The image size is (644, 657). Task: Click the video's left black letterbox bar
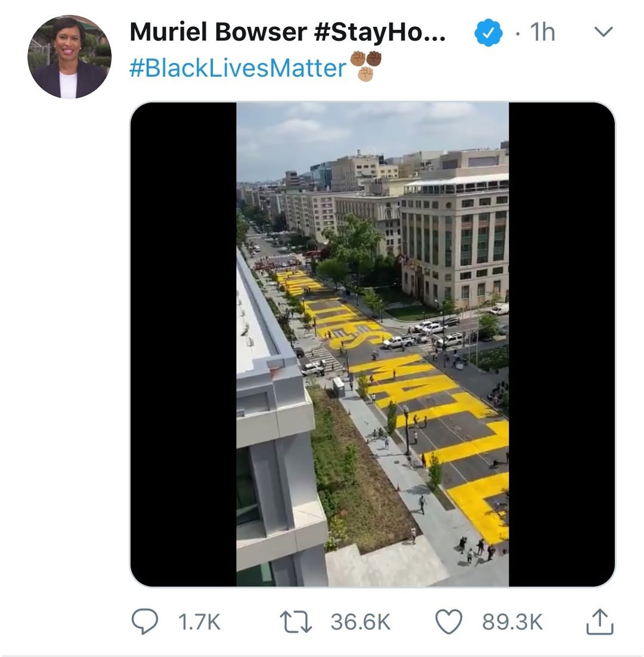point(183,344)
